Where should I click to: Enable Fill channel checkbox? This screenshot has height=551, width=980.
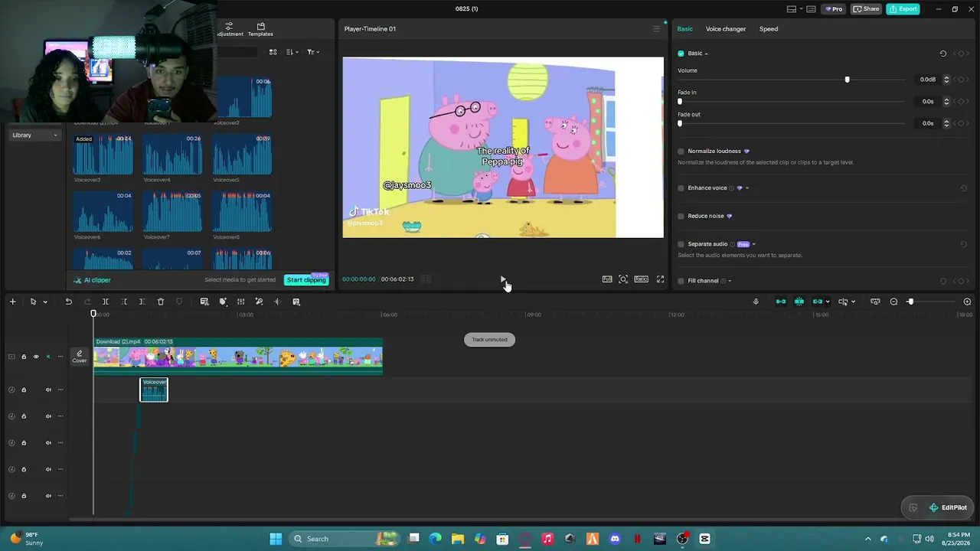(x=681, y=281)
